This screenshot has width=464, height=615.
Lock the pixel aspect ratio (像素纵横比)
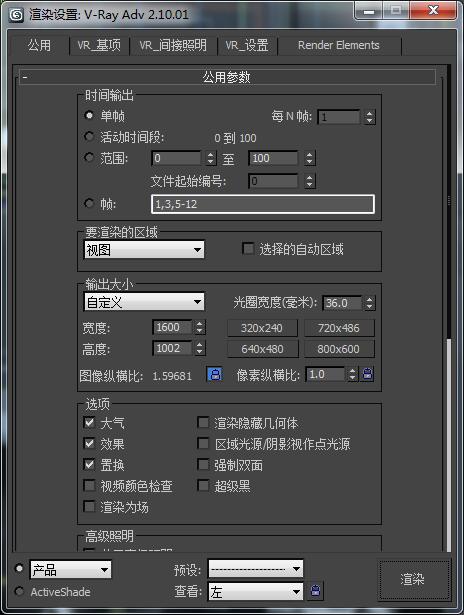pos(368,375)
